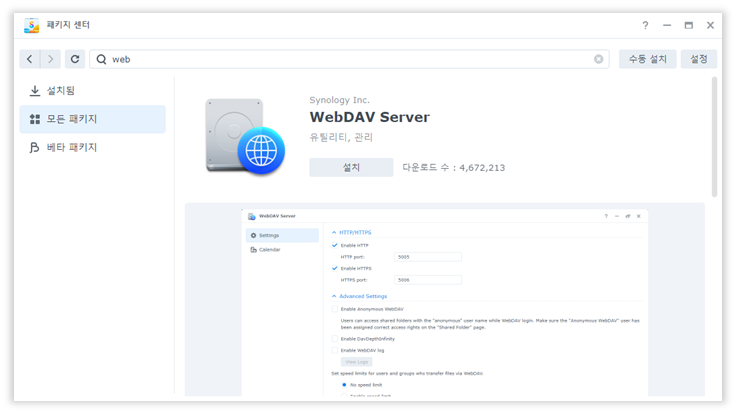
Task: Minimize the Package Center window
Action: 667,25
